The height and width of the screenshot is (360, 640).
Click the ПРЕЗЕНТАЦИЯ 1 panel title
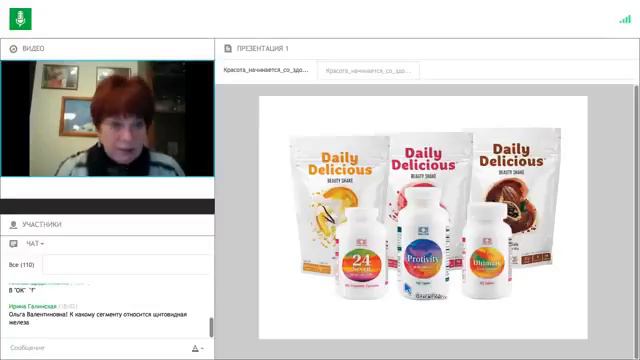point(262,49)
